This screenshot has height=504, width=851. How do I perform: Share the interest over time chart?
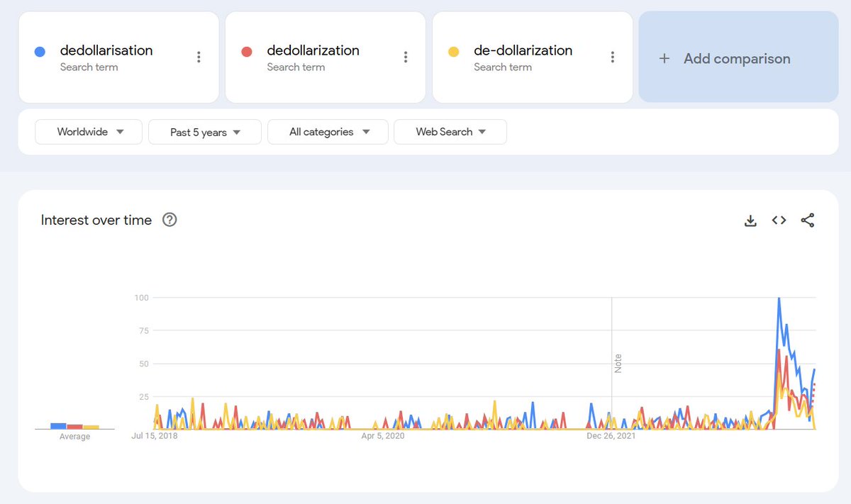(x=807, y=220)
